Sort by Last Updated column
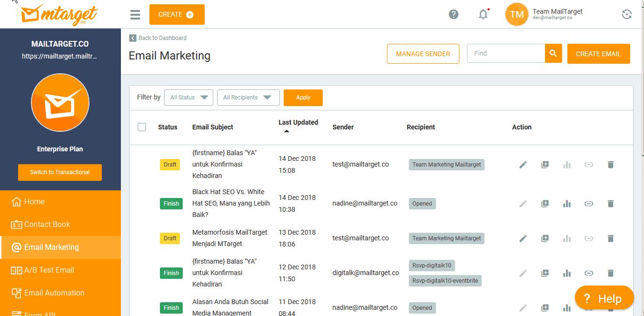Screen dimensions: 644x316 298,126
